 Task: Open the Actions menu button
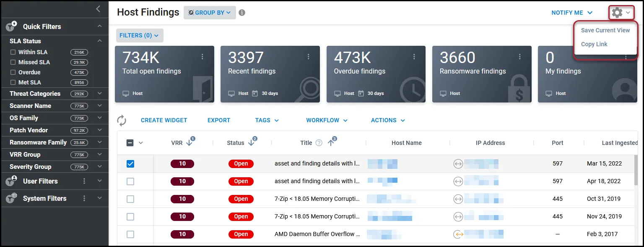[388, 120]
